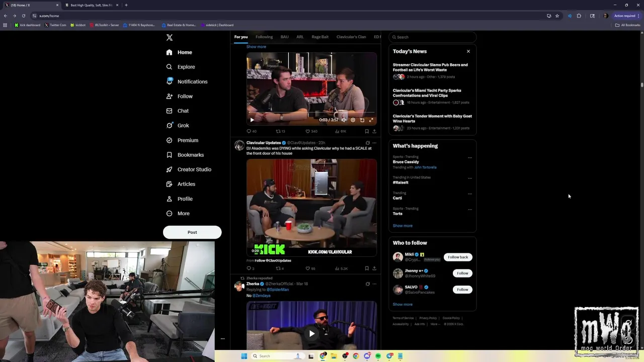
Task: Open the @SpiderMan mention link
Action: pos(278,290)
